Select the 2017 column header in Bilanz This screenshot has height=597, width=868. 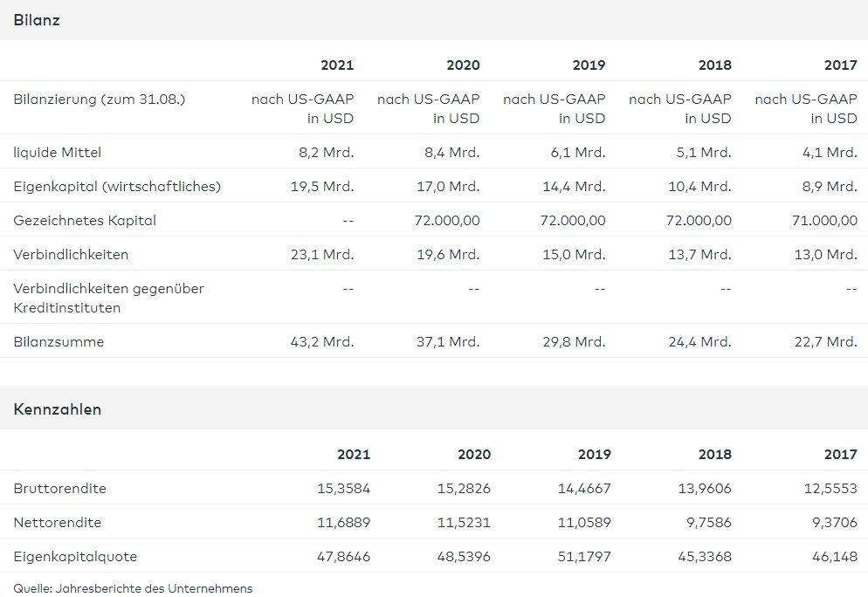click(x=840, y=65)
